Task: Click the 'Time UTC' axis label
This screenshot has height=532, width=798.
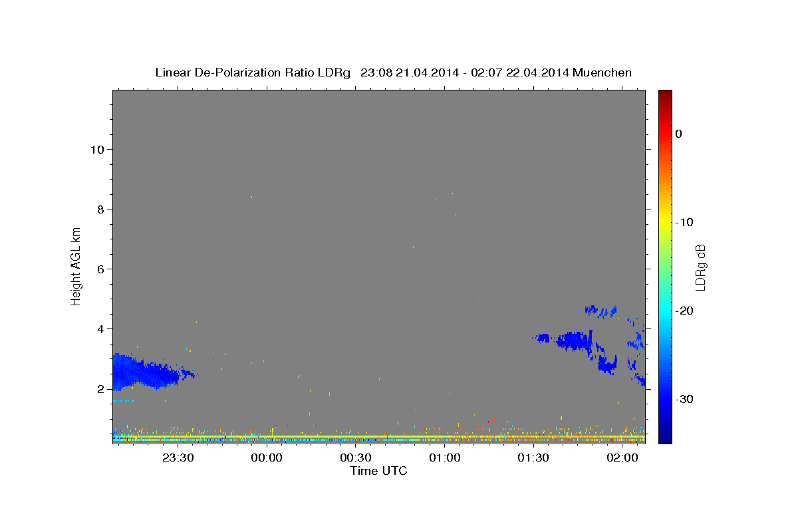Action: pos(378,471)
